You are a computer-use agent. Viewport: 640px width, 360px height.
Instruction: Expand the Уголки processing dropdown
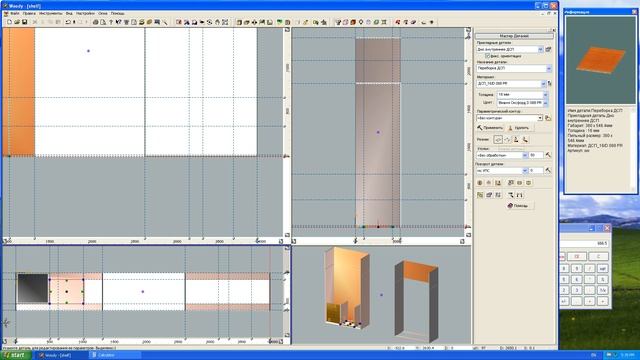click(525, 155)
